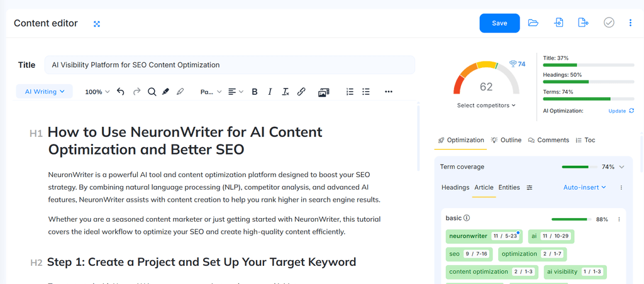Click the neuronwriter term chip
The image size is (644, 284).
coord(484,236)
